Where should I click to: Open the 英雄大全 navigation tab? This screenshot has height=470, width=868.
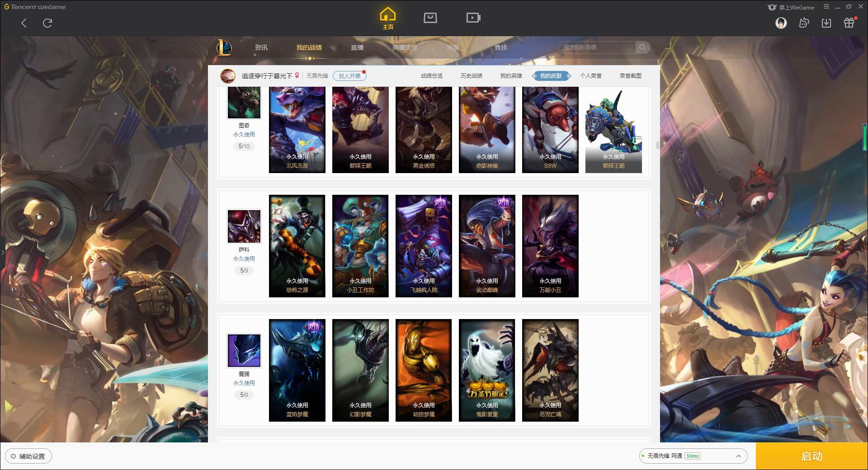coord(405,47)
